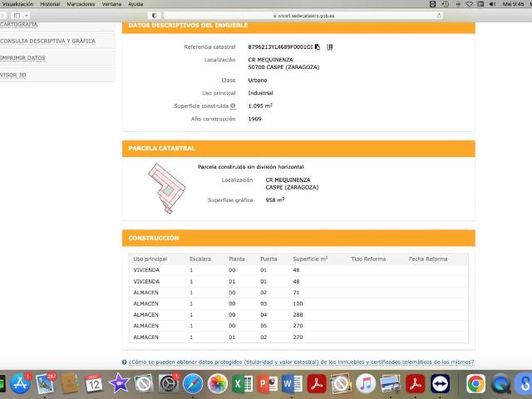Click the Safari address bar
The width and height of the screenshot is (532, 399).
pyautogui.click(x=303, y=16)
